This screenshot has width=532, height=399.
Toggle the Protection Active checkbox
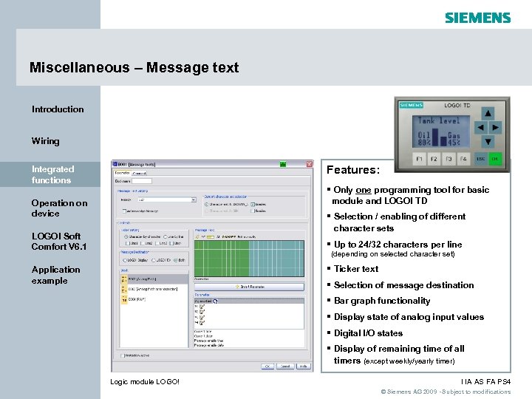coord(123,355)
